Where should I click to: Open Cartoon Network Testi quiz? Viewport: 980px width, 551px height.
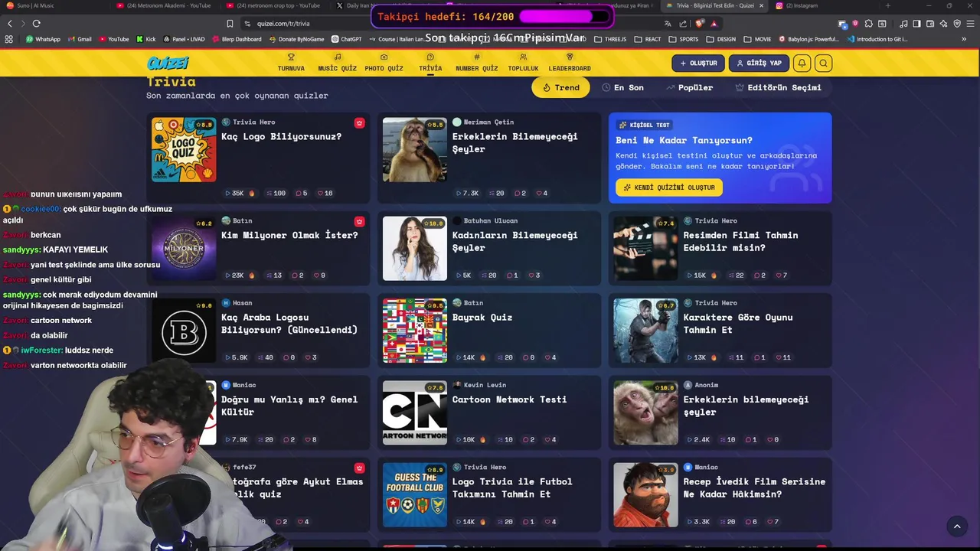[509, 399]
